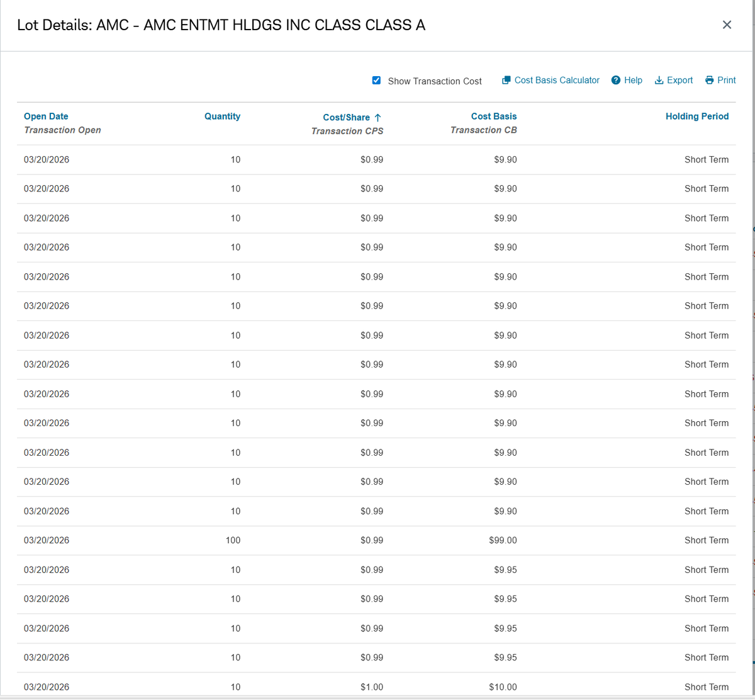The width and height of the screenshot is (755, 700).
Task: Open the Help link
Action: point(633,80)
